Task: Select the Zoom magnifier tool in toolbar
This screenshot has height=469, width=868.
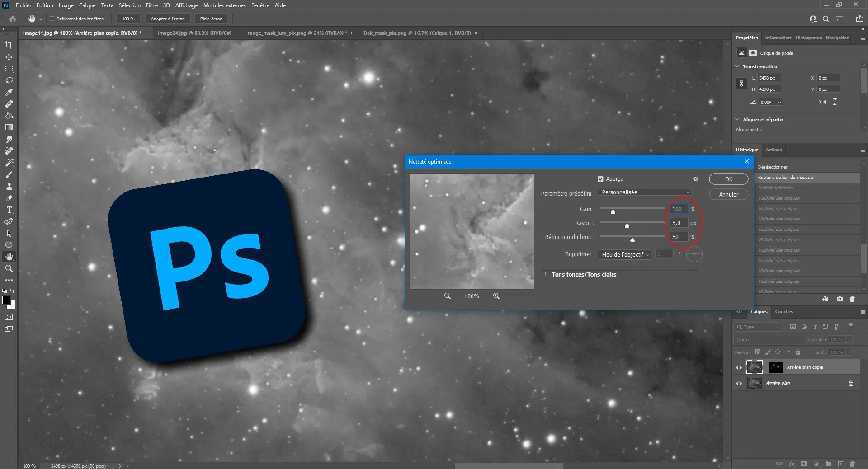Action: [9, 268]
